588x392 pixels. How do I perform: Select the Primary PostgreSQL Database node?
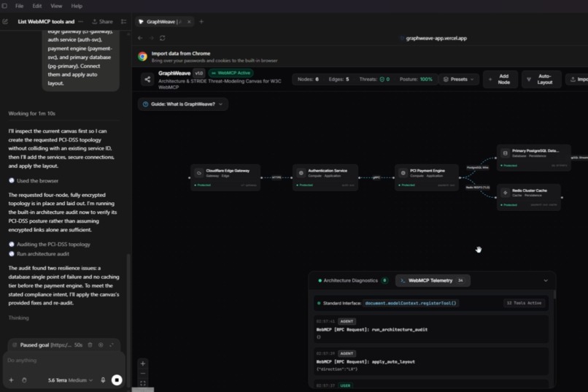(x=533, y=158)
